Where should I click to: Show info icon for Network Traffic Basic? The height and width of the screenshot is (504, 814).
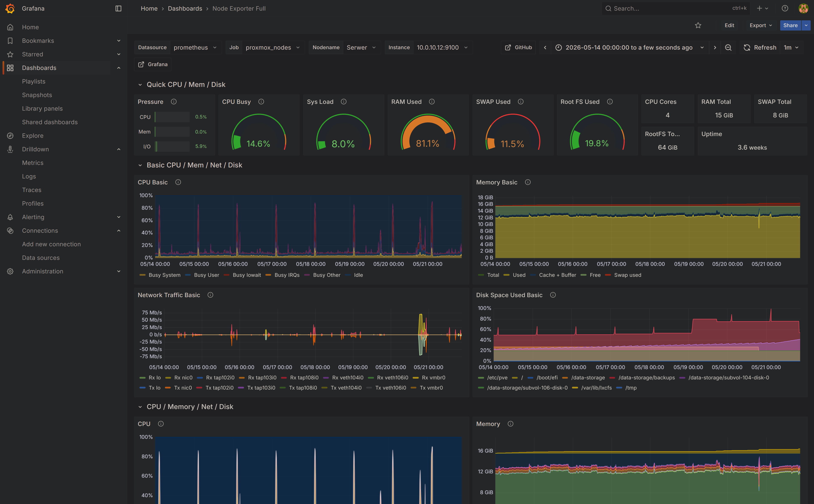[210, 295]
